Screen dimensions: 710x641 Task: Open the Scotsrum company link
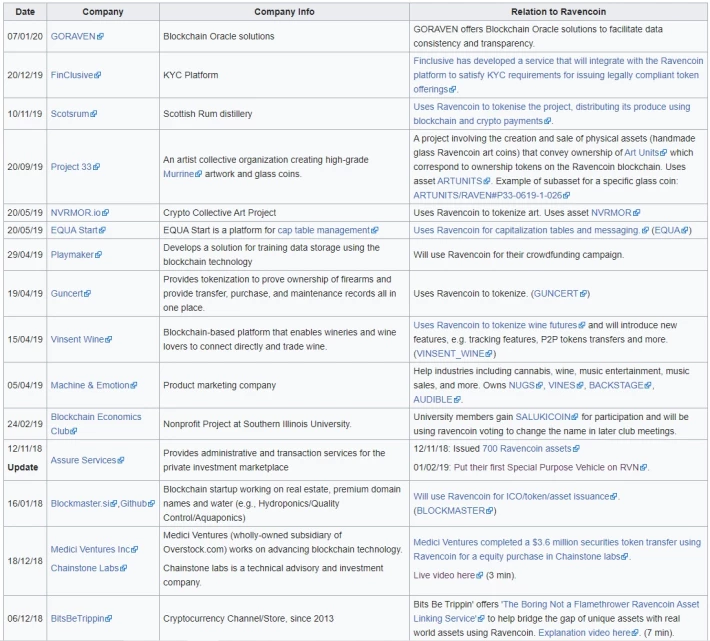tap(73, 114)
